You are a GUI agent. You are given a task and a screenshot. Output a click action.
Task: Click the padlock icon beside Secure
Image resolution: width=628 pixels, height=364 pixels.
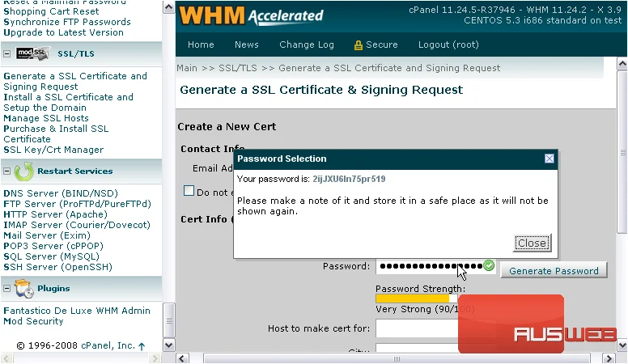358,45
